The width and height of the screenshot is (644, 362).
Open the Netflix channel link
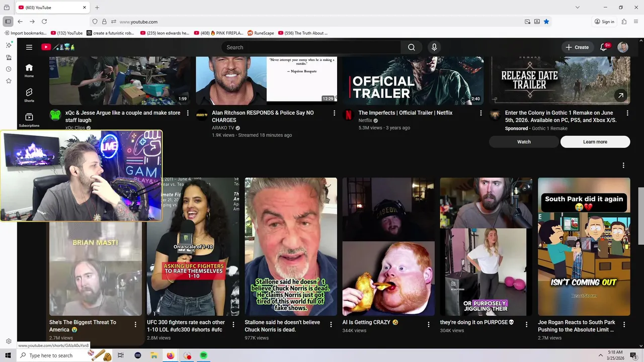pos(365,121)
